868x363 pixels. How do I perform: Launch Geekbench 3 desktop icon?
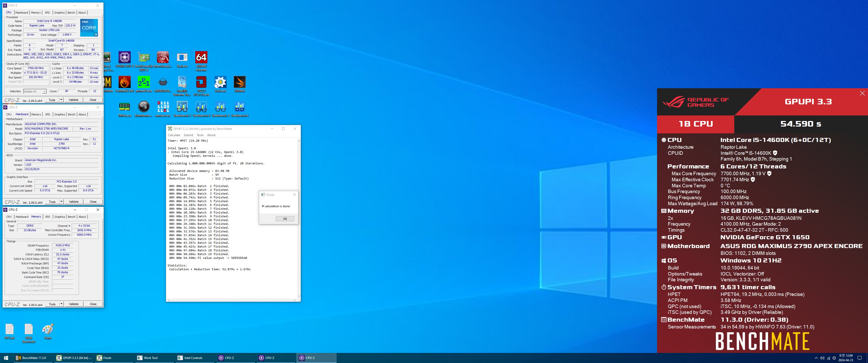(x=182, y=109)
